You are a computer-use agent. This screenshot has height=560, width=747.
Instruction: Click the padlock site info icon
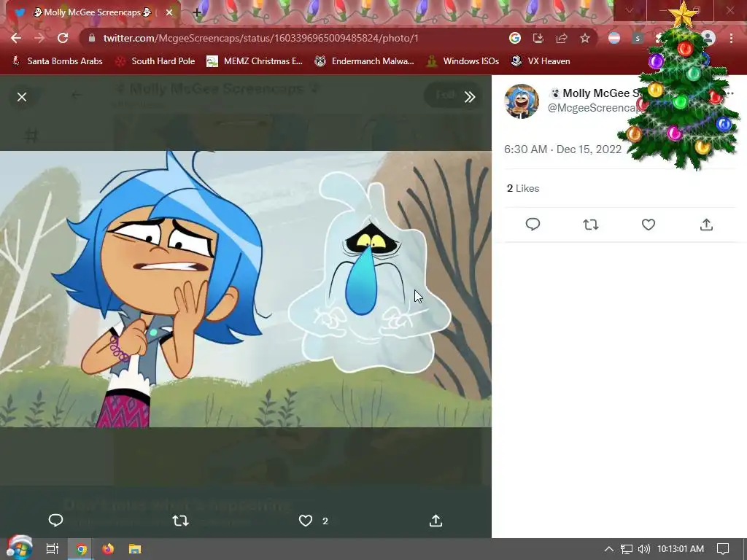[x=91, y=38]
